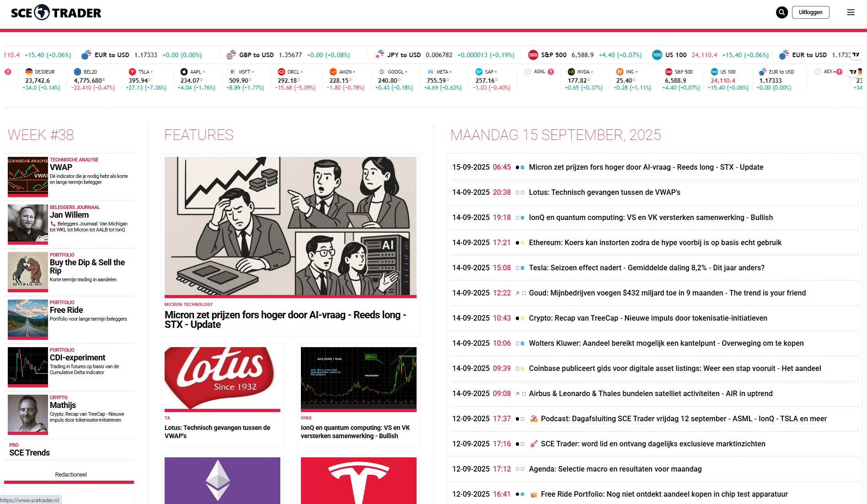Click the Tesla logo in TSLA ticker
This screenshot has width=867, height=504.
click(132, 72)
